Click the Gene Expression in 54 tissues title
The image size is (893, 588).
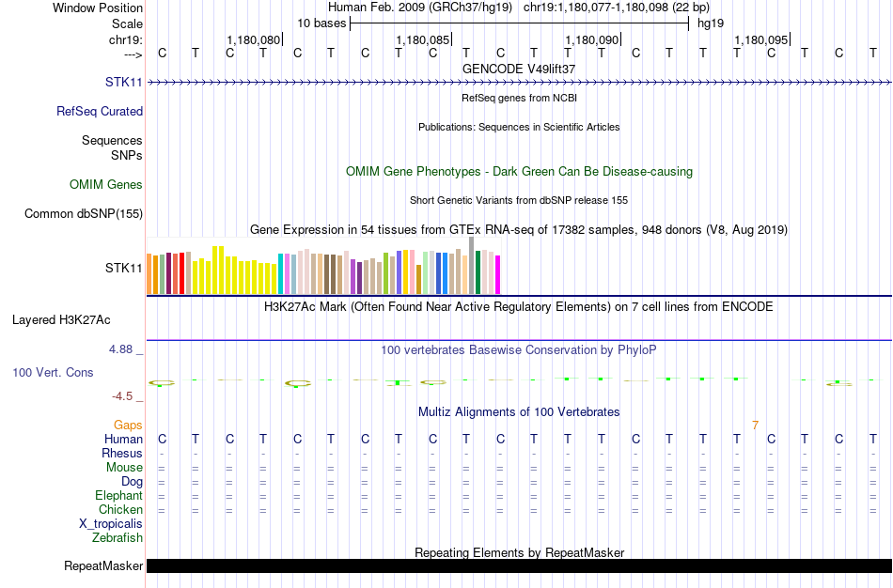tap(519, 230)
